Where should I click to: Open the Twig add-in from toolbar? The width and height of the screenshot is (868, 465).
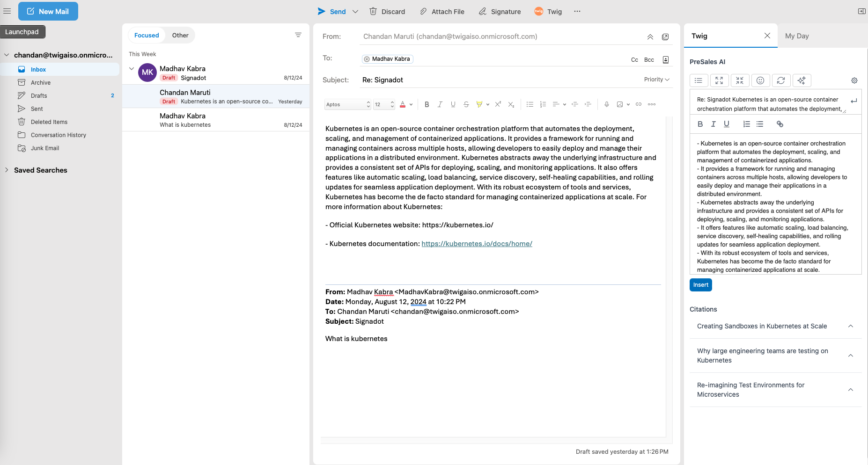(x=548, y=12)
